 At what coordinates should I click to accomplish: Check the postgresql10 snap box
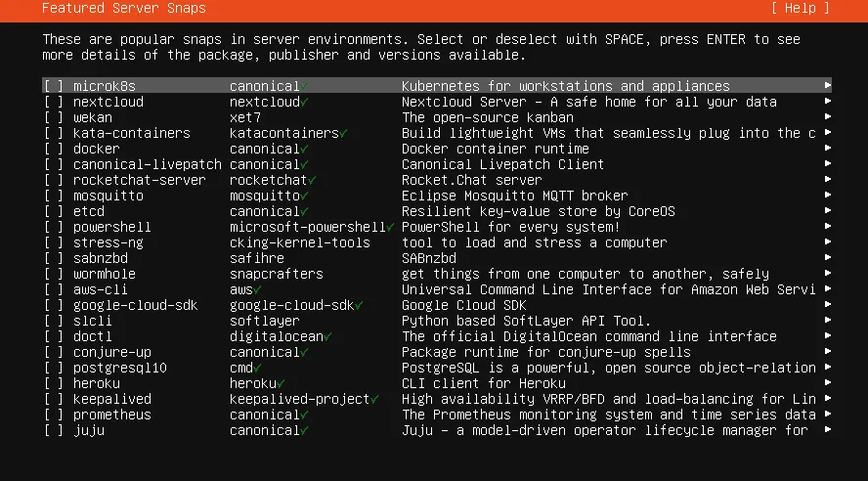(x=54, y=368)
